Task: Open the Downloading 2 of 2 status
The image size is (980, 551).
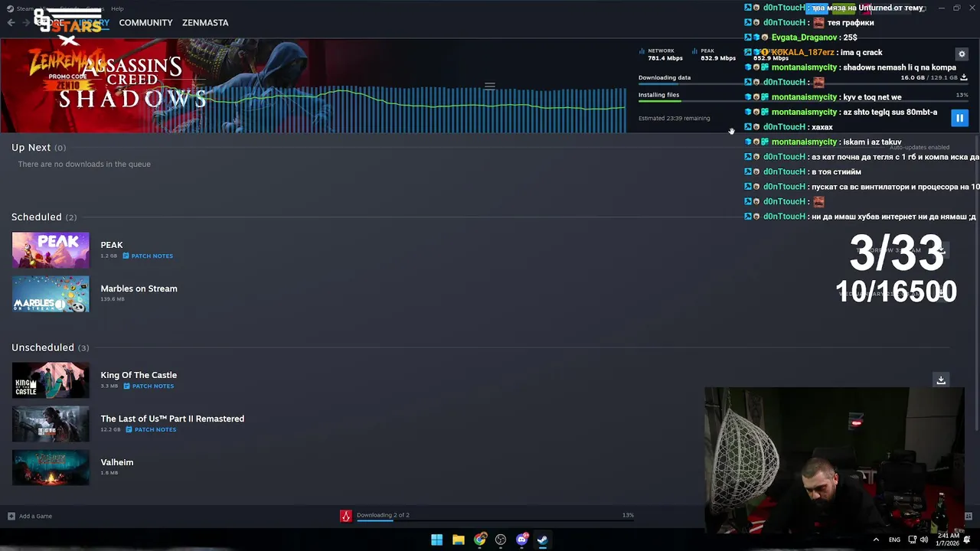Action: tap(383, 515)
